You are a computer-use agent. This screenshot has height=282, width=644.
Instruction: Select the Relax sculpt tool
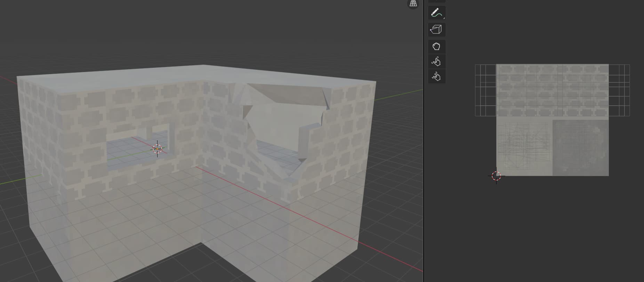tap(437, 61)
